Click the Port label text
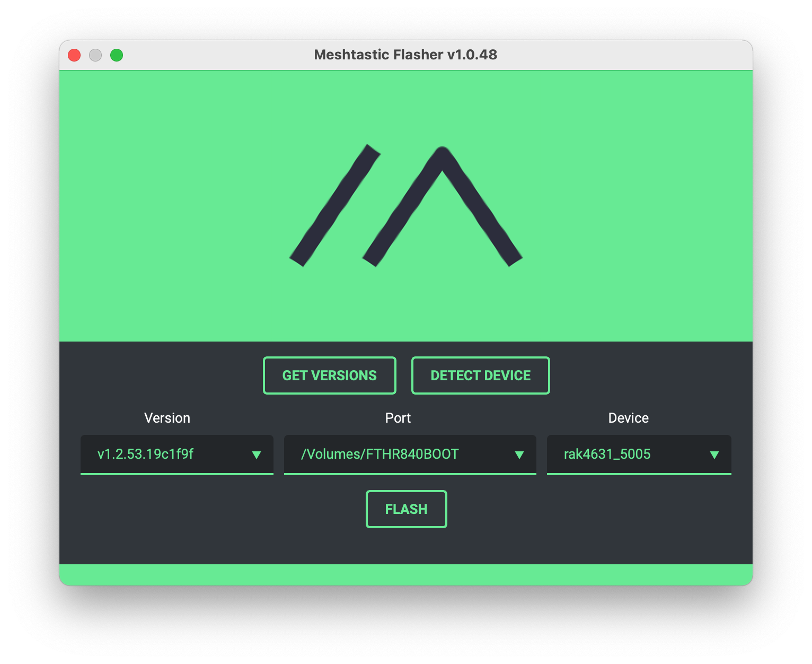Viewport: 812px width, 664px height. click(398, 418)
